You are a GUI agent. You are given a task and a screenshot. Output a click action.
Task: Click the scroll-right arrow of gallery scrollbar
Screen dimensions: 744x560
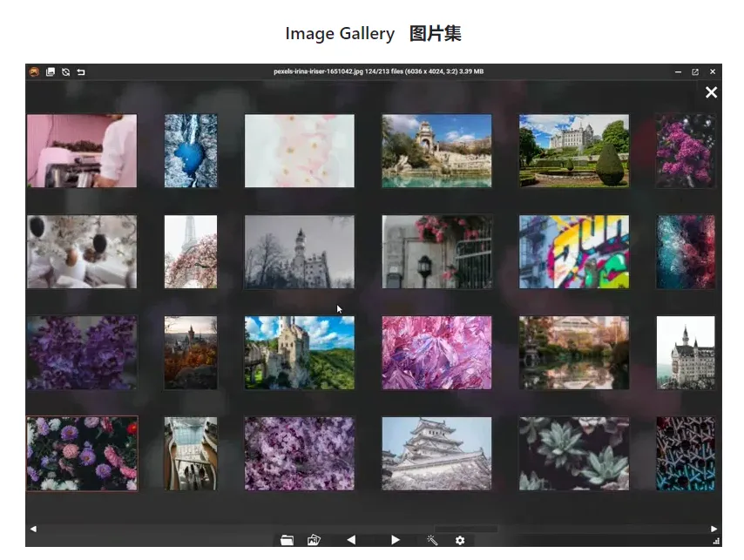[x=714, y=529]
